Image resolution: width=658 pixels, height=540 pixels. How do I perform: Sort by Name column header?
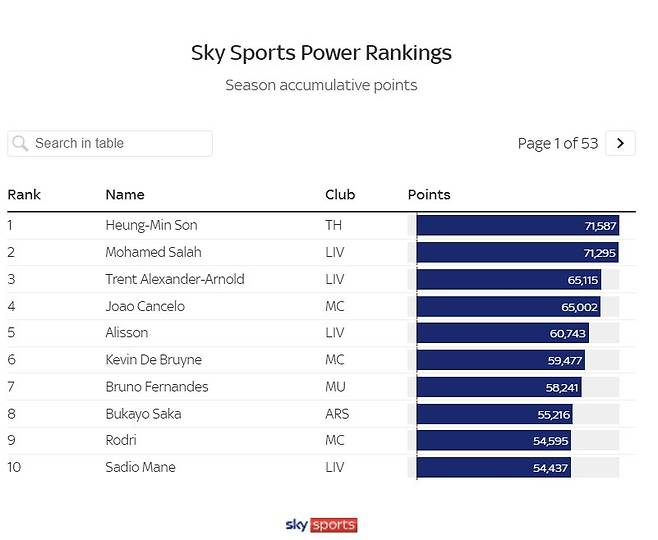[x=125, y=194]
